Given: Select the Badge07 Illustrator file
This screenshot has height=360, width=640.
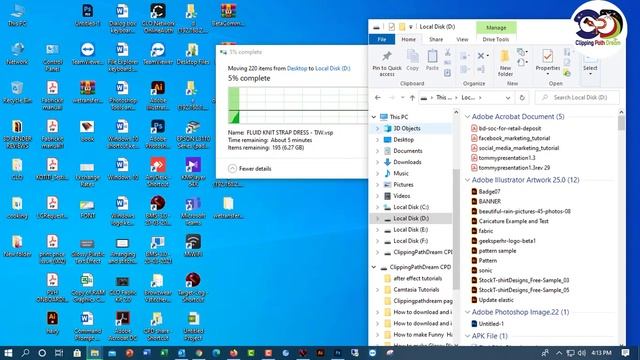Looking at the screenshot, I should (x=486, y=191).
